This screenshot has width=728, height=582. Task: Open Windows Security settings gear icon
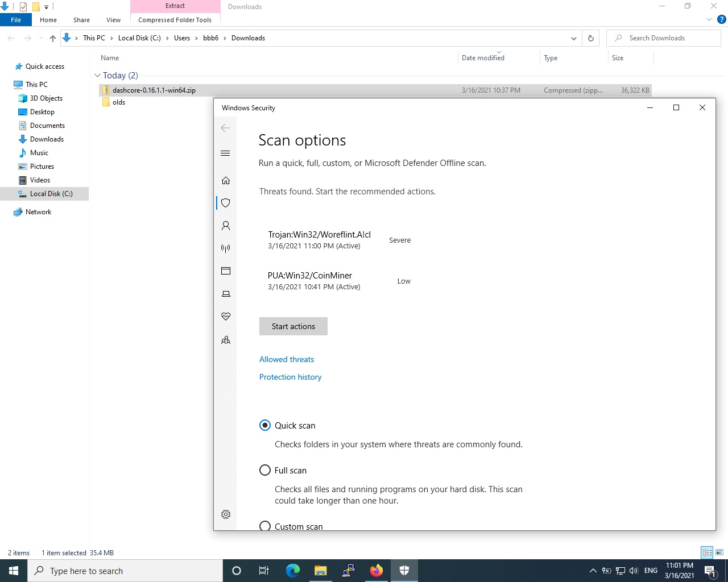coord(226,514)
